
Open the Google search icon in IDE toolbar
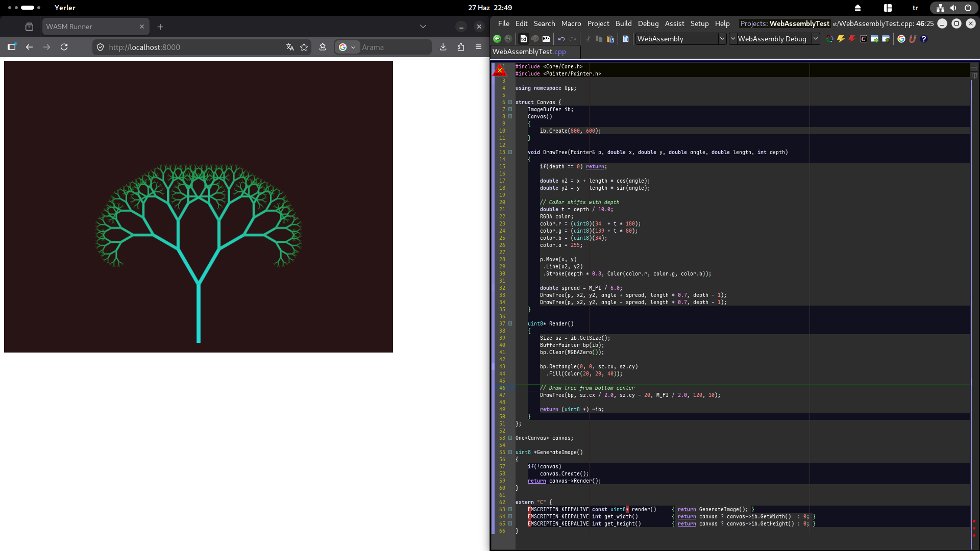901,39
